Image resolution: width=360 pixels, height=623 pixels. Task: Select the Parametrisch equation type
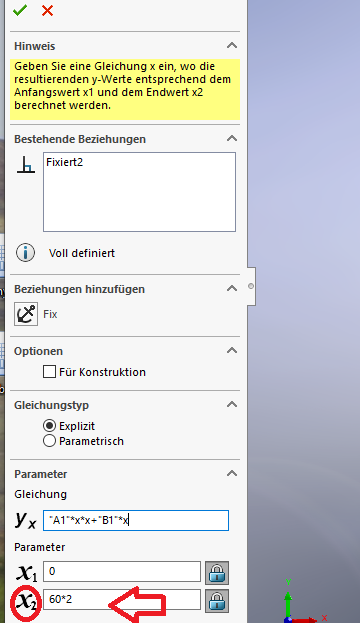click(49, 441)
